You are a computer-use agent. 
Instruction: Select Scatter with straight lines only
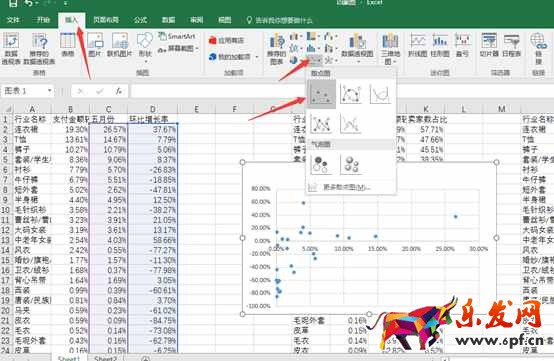tap(350, 123)
